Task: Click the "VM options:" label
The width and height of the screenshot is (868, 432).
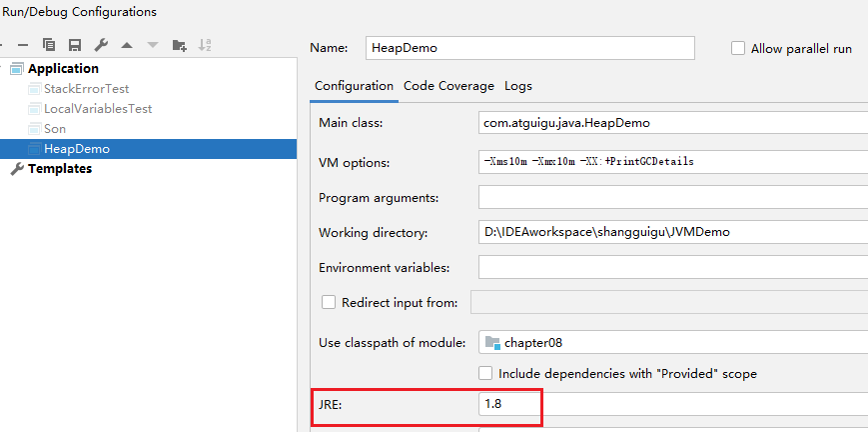Action: click(x=355, y=162)
